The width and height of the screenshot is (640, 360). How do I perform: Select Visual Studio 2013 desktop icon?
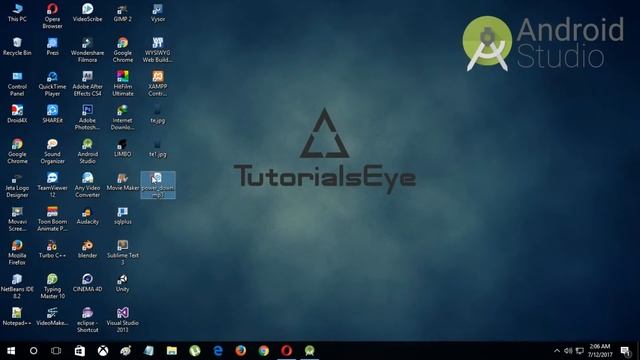[122, 320]
